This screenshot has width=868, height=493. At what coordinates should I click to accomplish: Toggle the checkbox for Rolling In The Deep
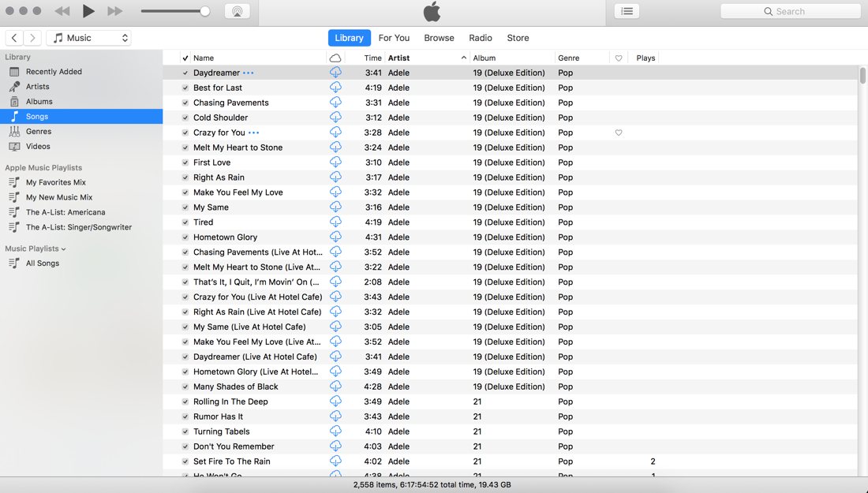[185, 401]
